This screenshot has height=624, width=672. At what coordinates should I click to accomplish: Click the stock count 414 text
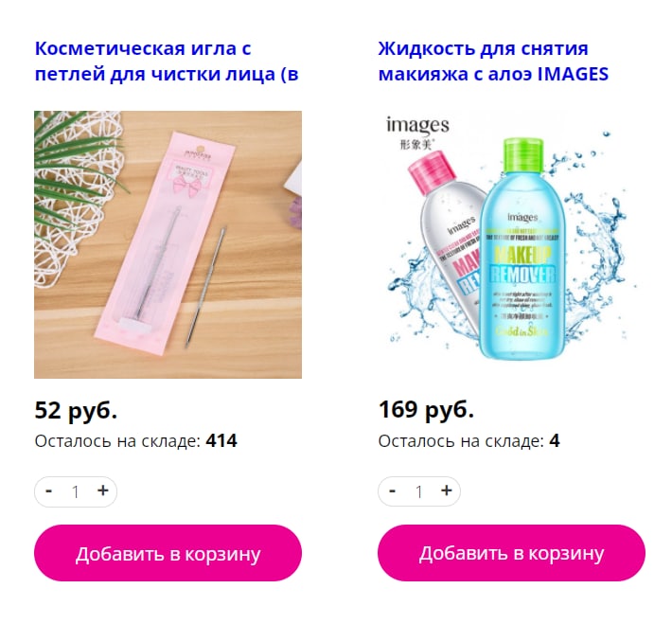click(x=221, y=441)
